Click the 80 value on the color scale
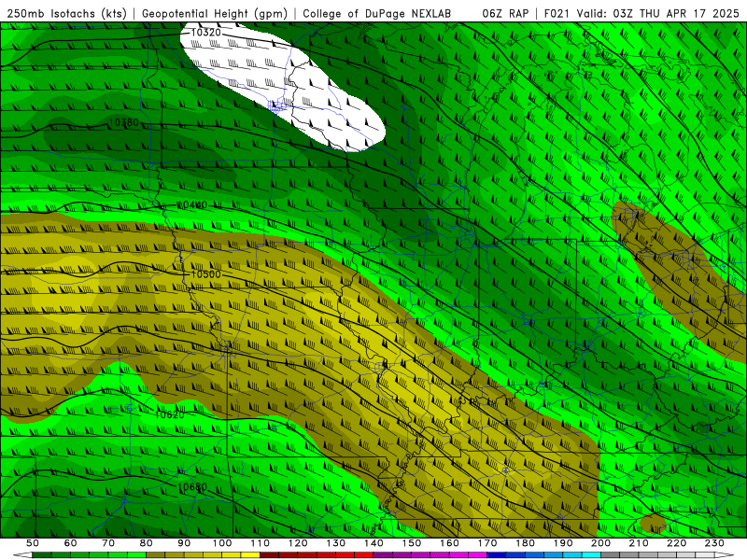Image resolution: width=747 pixels, height=560 pixels. [x=147, y=543]
